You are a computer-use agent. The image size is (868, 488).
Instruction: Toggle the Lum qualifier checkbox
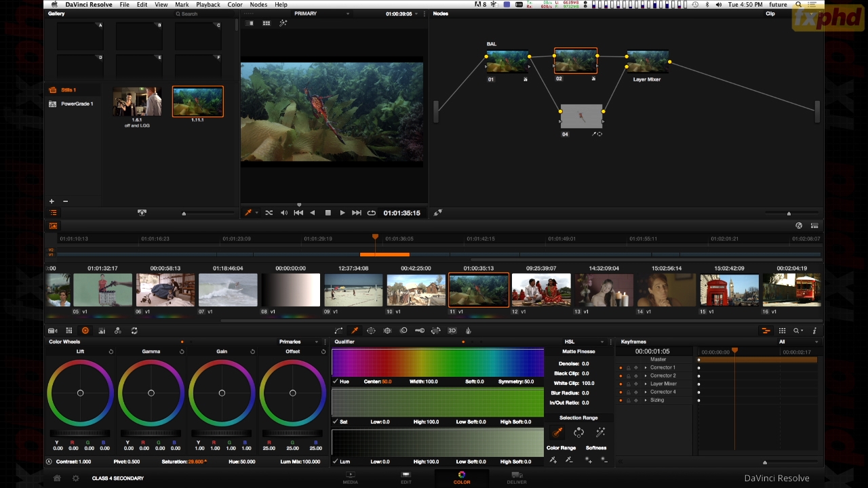point(336,462)
